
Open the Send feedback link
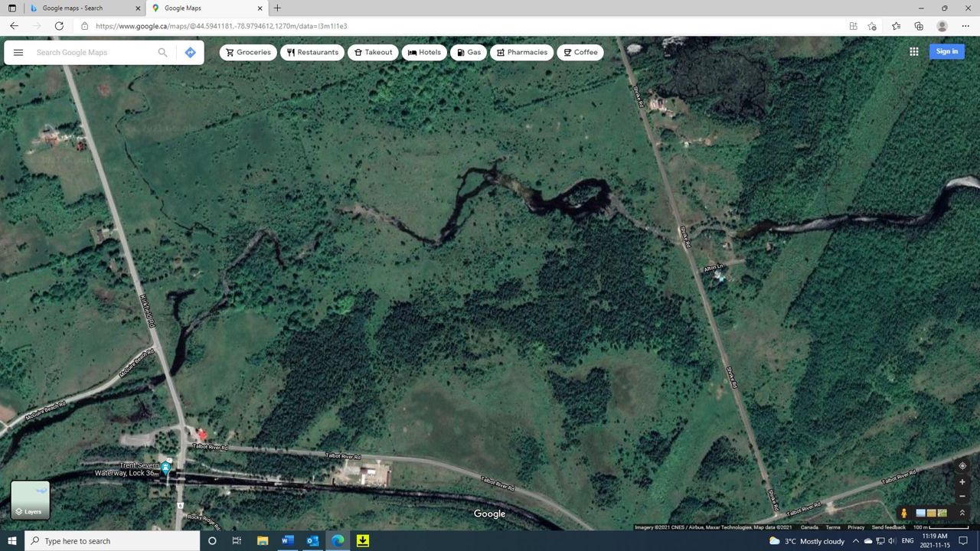(x=888, y=527)
